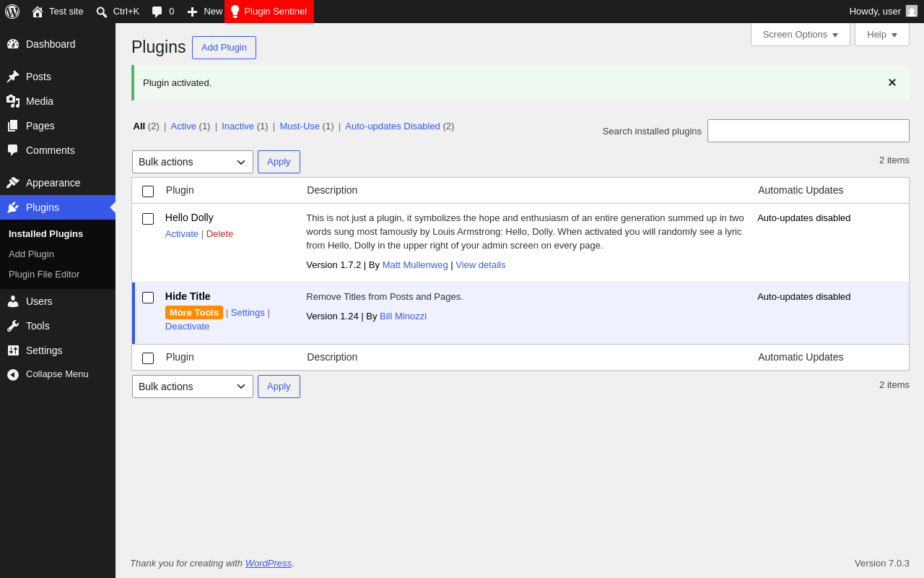Click the header Description column label
This screenshot has height=578, width=924.
332,190
